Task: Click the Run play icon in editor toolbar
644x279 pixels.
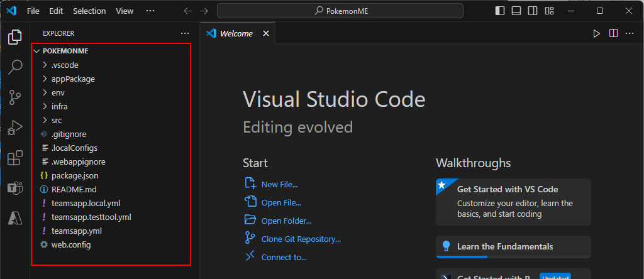Action: click(596, 34)
